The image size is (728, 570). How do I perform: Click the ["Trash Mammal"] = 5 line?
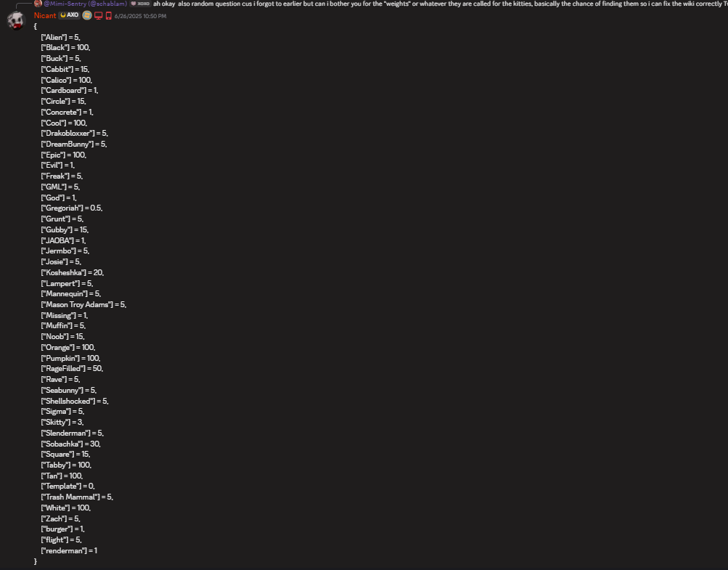point(77,497)
